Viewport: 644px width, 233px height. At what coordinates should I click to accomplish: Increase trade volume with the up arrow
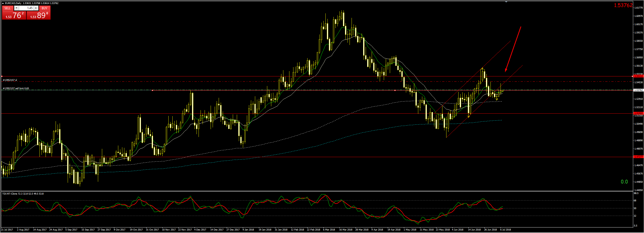(36, 8)
